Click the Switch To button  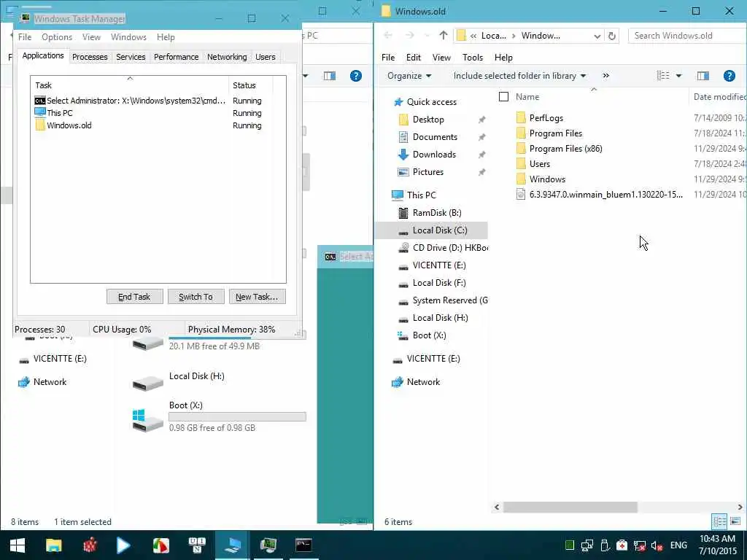[196, 297]
